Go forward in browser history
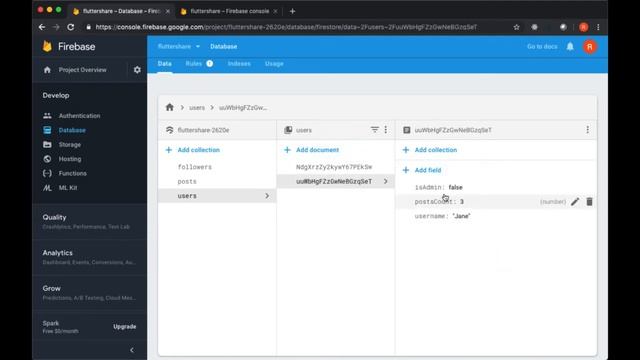Viewport: 640px width, 360px height. coord(56,27)
